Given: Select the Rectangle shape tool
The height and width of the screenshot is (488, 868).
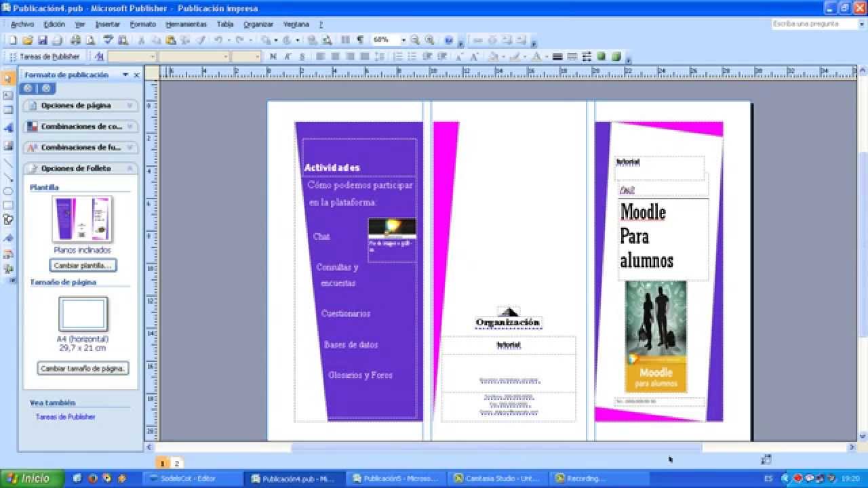Looking at the screenshot, I should (8, 205).
